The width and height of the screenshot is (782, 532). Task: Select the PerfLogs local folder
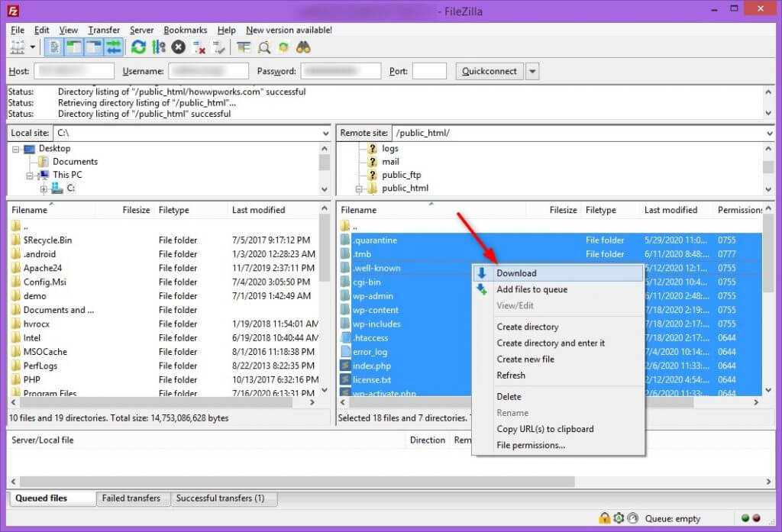40,366
